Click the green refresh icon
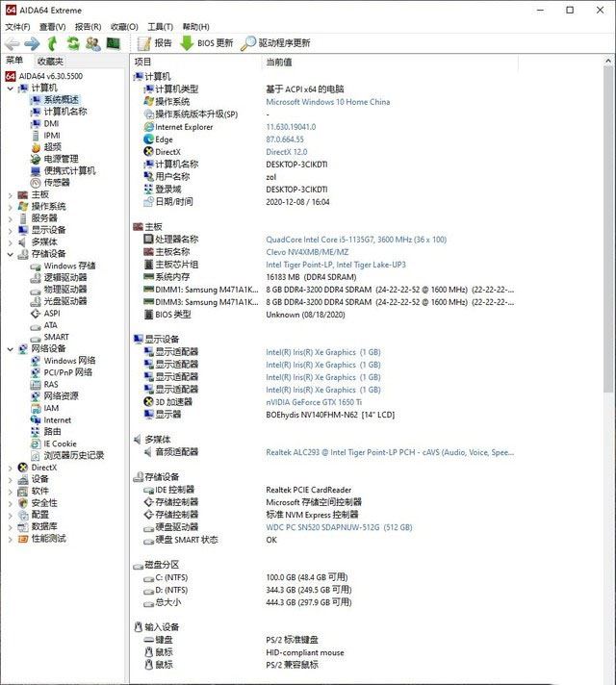 73,43
